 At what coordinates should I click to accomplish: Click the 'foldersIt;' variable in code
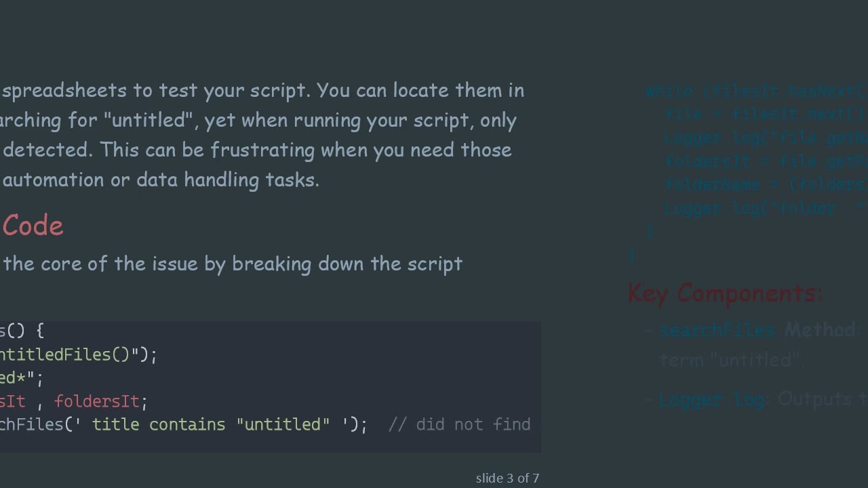(100, 401)
